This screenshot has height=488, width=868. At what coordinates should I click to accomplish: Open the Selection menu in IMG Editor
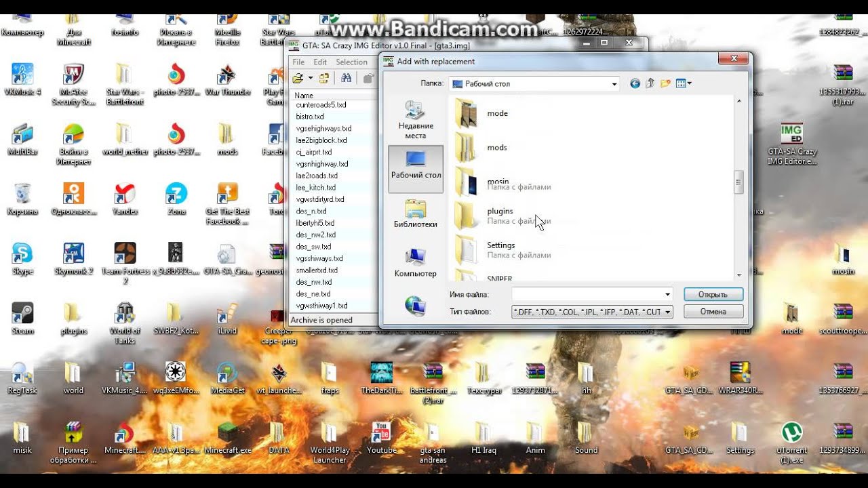[351, 62]
